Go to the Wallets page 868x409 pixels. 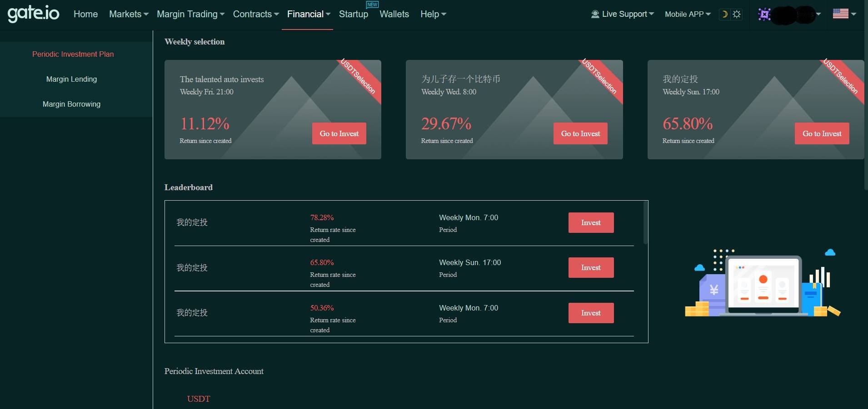tap(394, 14)
